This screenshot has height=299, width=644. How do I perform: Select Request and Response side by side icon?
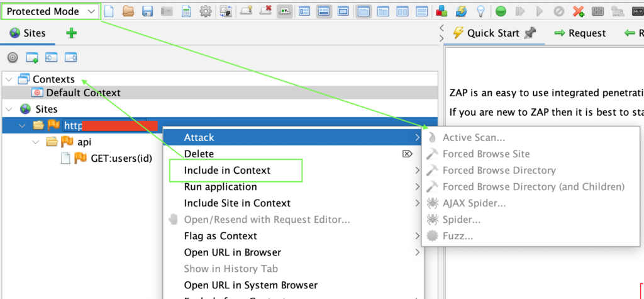pos(402,11)
